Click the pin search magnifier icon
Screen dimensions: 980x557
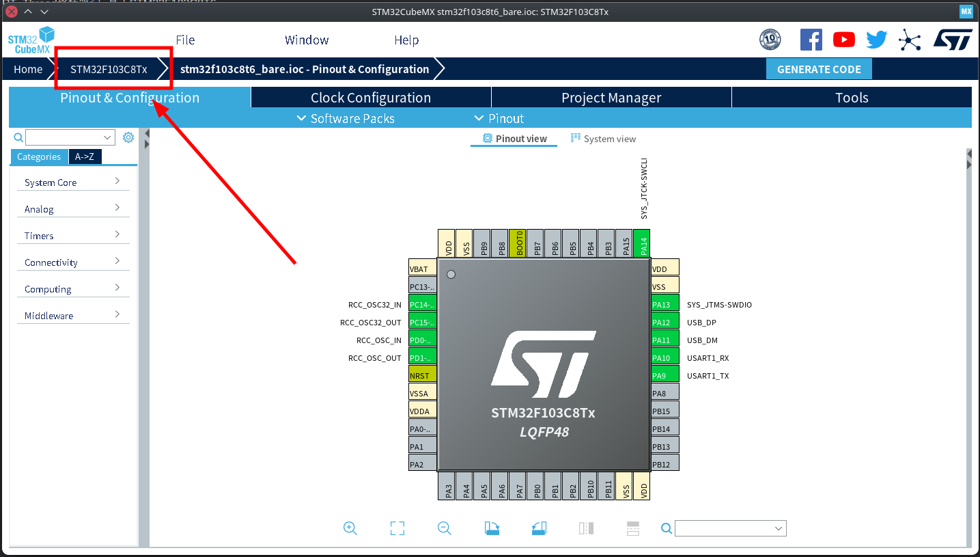[667, 528]
